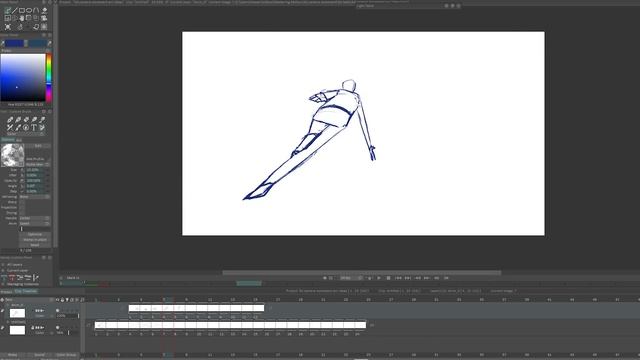
Task: Select the Current layer radio option
Action: [3, 270]
